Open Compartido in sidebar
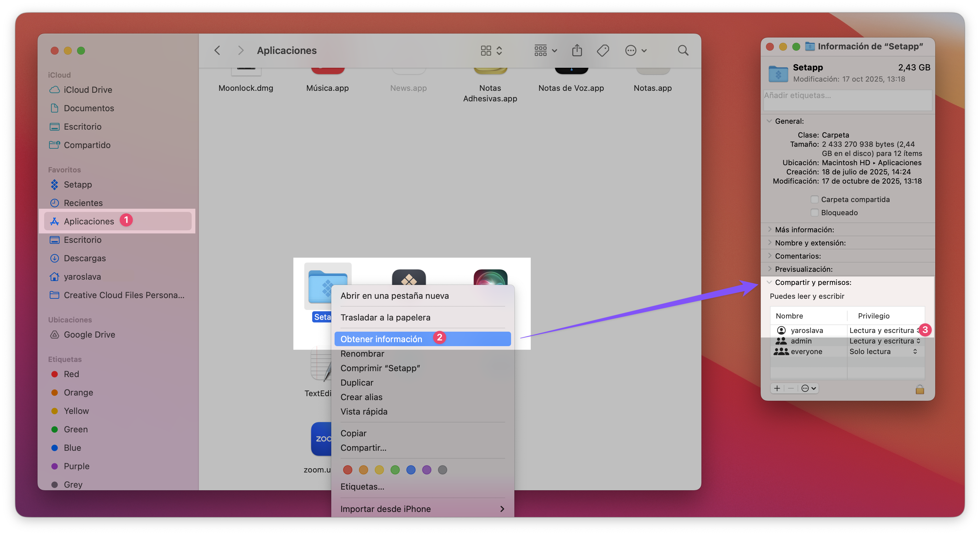 (x=117, y=145)
